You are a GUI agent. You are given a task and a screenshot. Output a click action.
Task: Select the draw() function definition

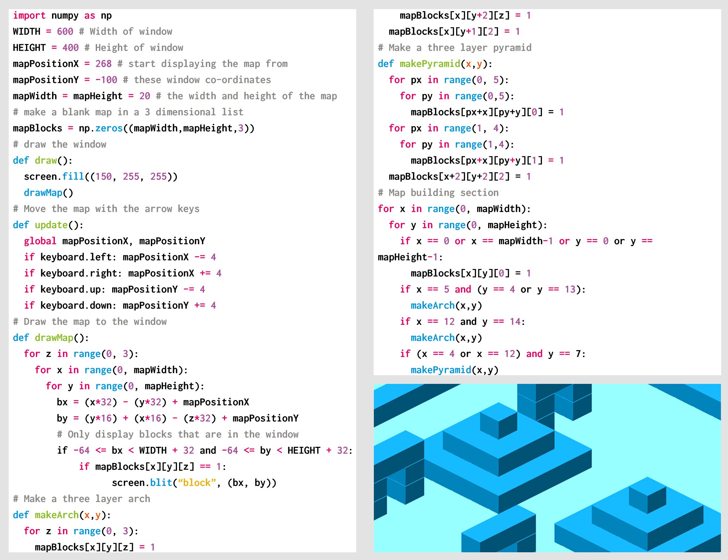click(42, 161)
